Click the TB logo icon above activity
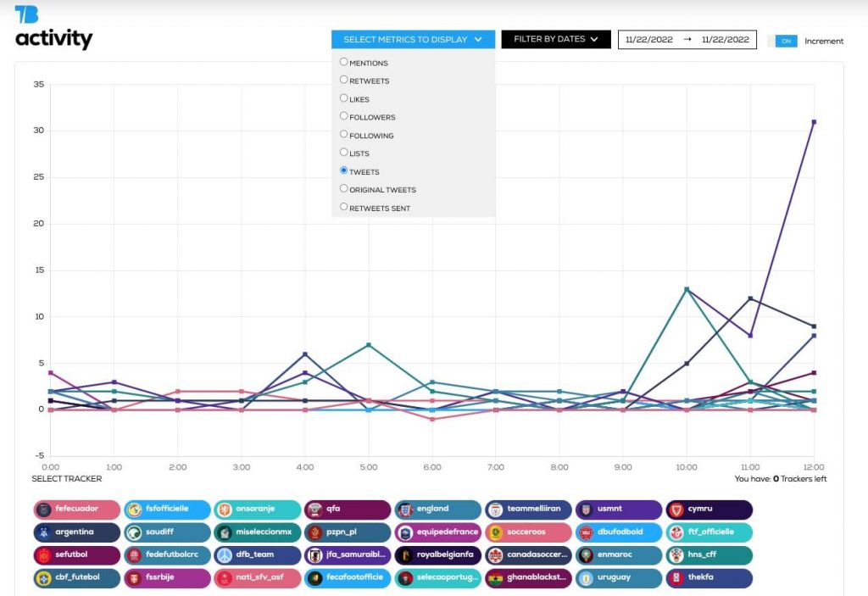The image size is (868, 596). click(x=26, y=14)
